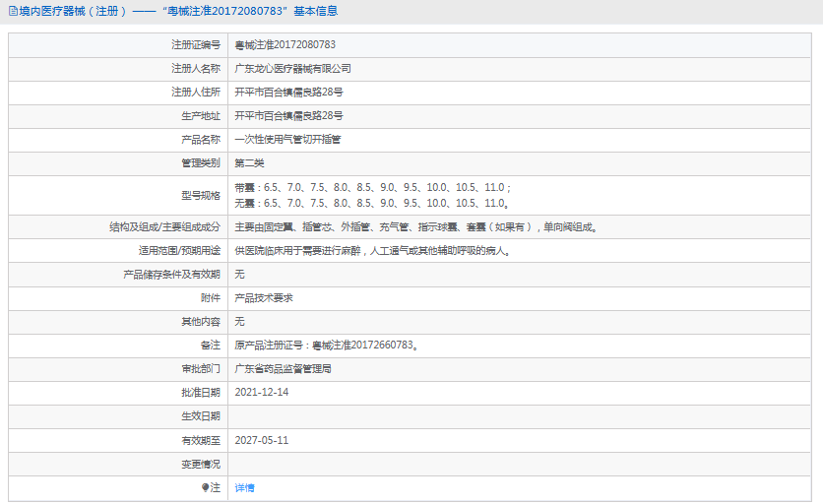Select the 备注 label

click(x=211, y=346)
